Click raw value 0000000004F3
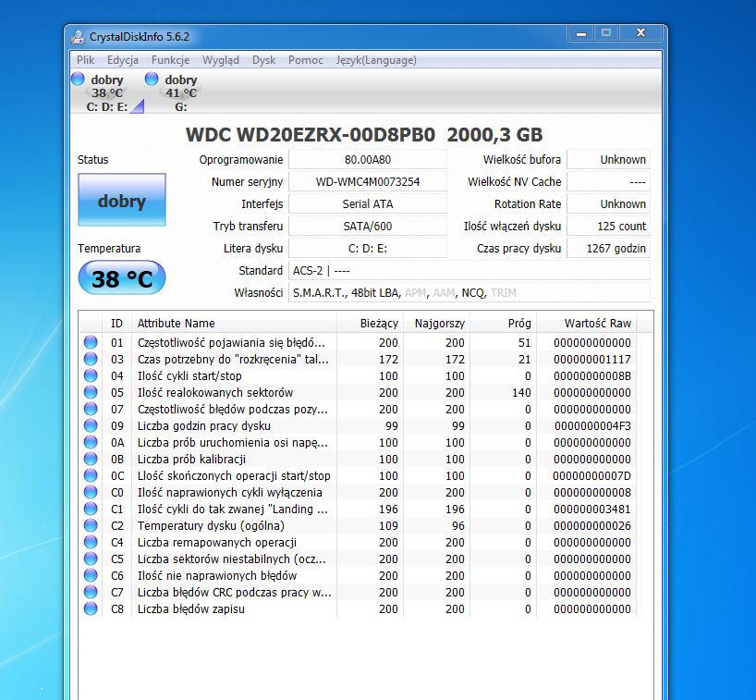The width and height of the screenshot is (756, 700). click(592, 426)
